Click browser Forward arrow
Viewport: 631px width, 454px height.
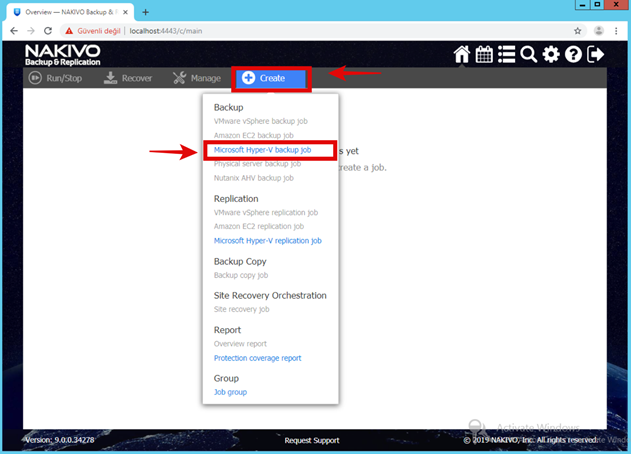[x=31, y=31]
